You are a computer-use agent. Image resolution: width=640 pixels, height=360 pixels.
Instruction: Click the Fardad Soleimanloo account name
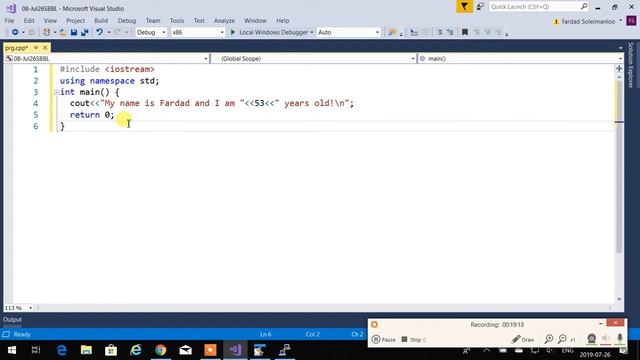click(588, 21)
